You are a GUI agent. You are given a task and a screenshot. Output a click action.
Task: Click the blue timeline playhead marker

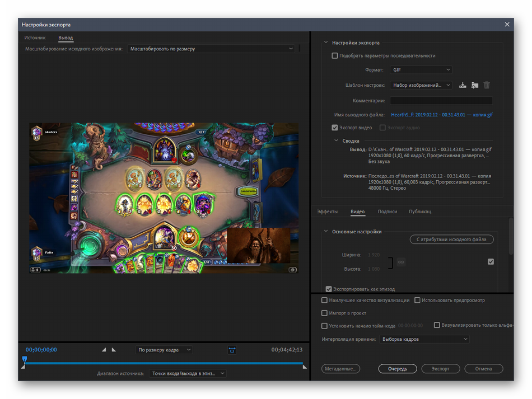coord(25,359)
